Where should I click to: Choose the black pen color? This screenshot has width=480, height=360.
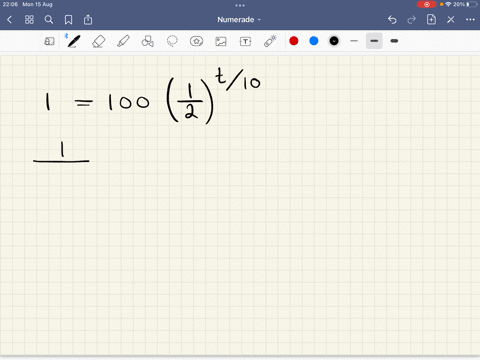click(334, 41)
